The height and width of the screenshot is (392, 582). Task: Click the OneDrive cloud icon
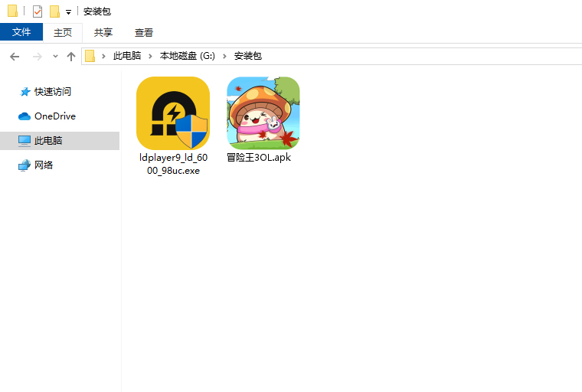coord(25,116)
